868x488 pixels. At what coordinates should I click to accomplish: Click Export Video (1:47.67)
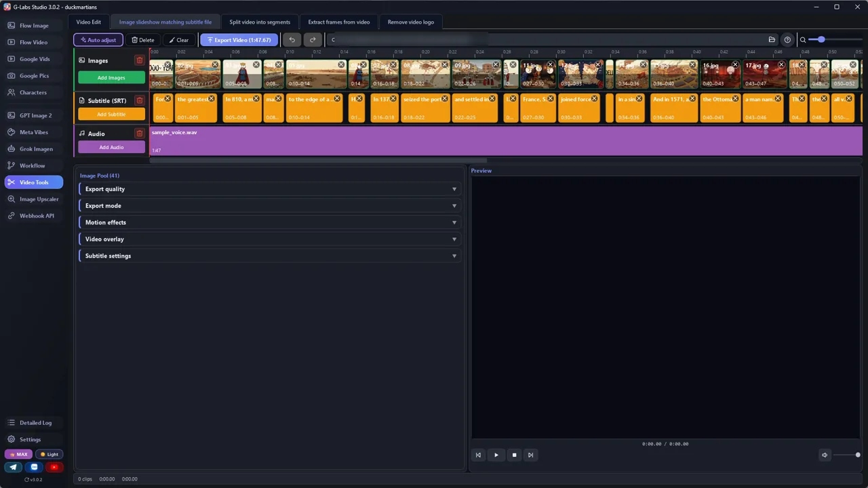(239, 40)
